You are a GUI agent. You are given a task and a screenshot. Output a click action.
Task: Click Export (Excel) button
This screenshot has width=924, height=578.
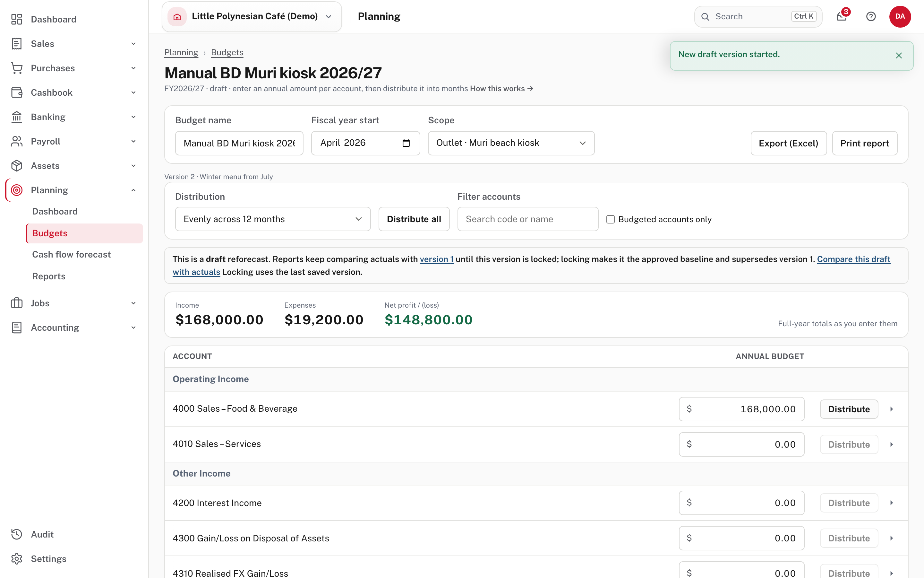pyautogui.click(x=789, y=143)
